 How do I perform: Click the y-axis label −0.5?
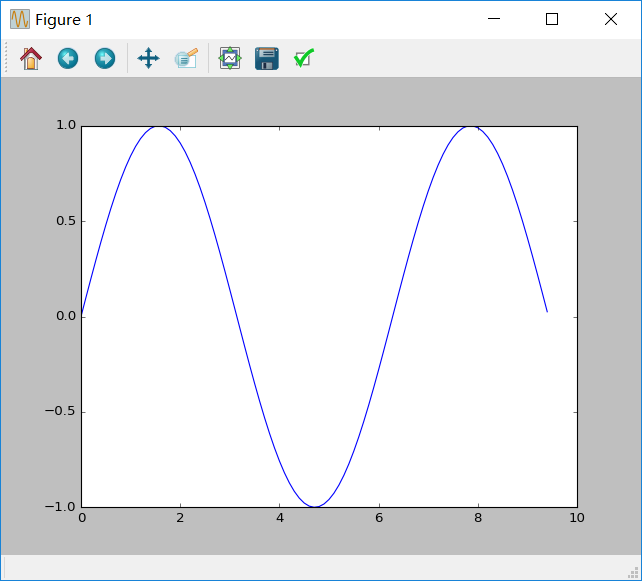tap(60, 411)
